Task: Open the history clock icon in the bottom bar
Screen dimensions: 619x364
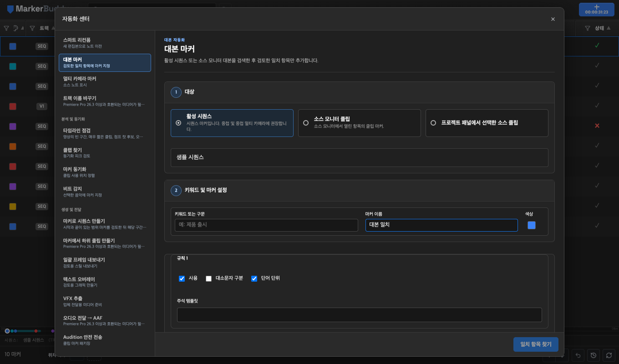Action: tap(593, 355)
